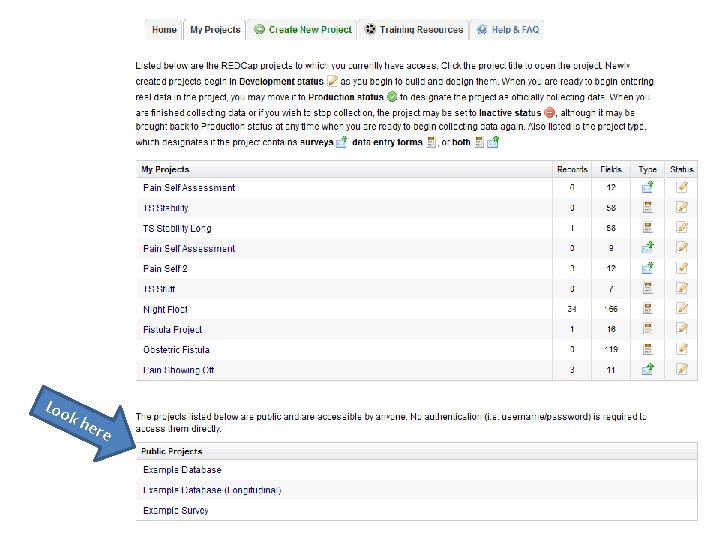
Task: Click the status icon for Obstetric Fistula
Action: 682,349
